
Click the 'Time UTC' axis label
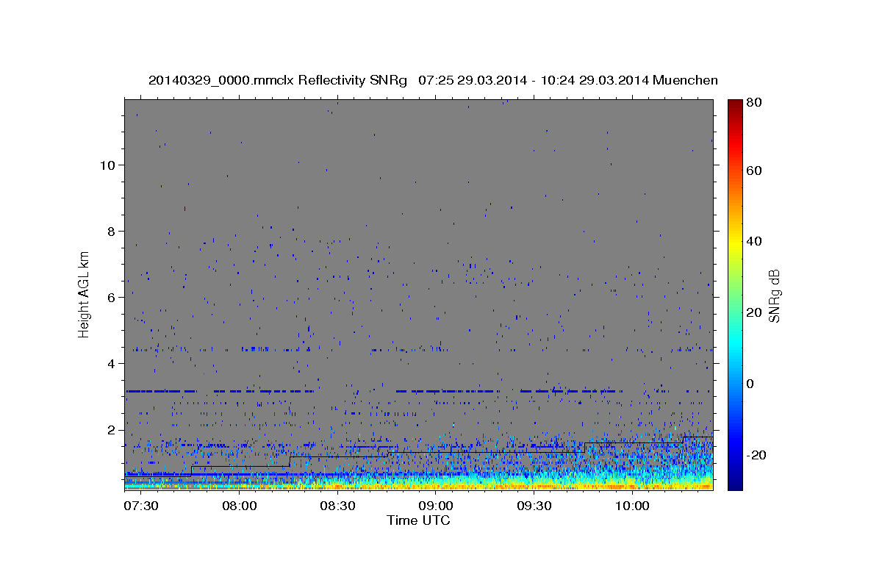point(418,520)
